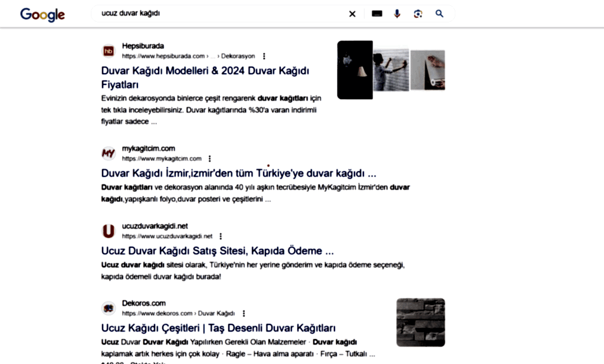
Task: Open three-dot menu for Dekoros.com result
Action: tap(244, 313)
